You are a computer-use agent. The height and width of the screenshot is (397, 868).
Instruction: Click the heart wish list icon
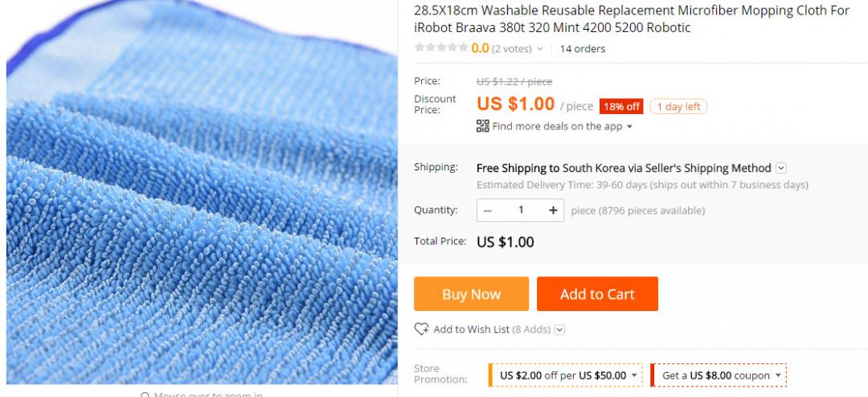point(421,329)
